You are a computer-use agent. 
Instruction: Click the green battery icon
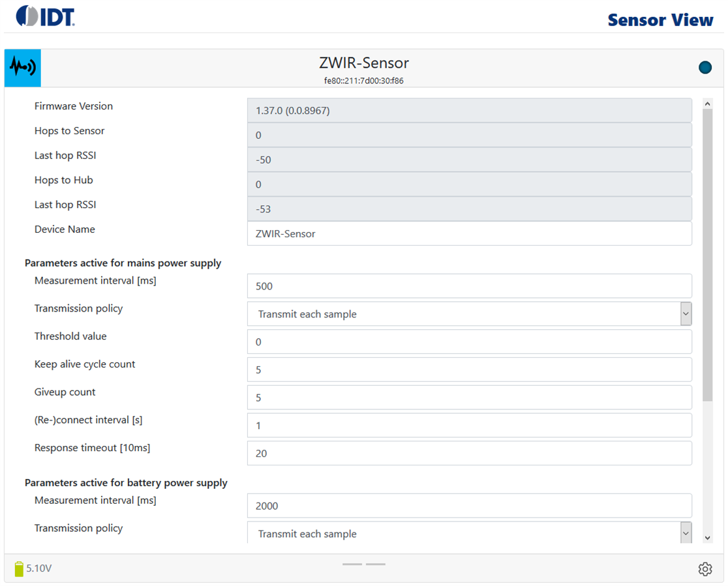[x=19, y=568]
